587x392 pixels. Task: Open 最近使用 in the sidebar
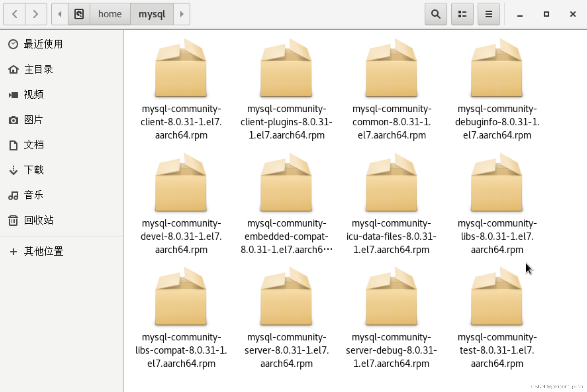coord(62,44)
